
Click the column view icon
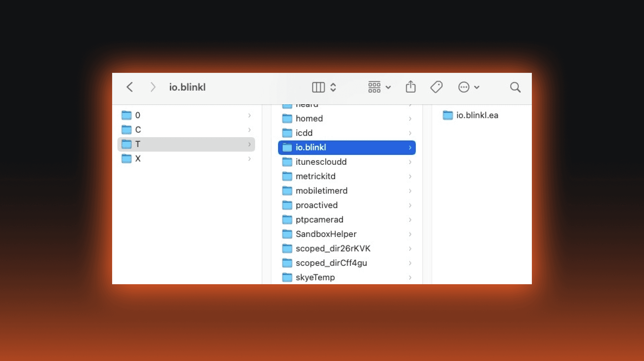[x=318, y=87]
